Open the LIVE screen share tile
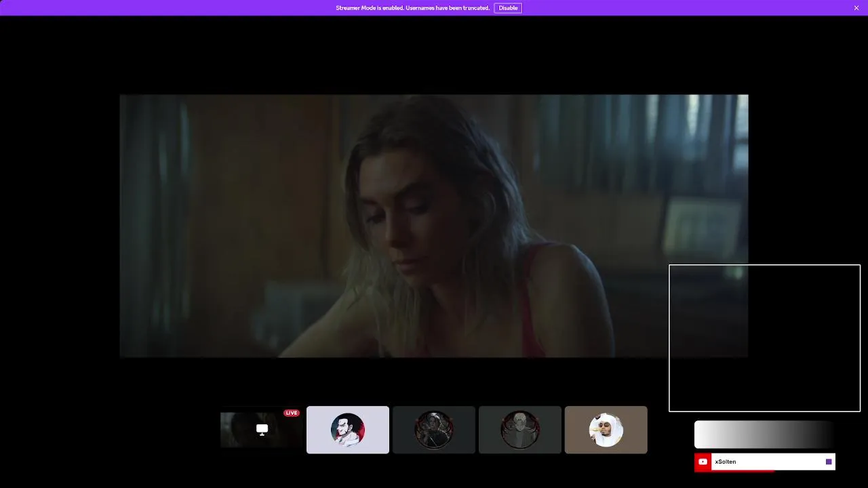868x488 pixels. [261, 430]
